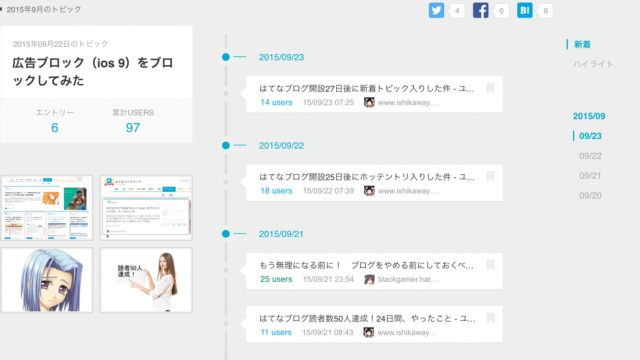Share topic via Facebook icon
Screen dimensions: 640x360
[480, 11]
